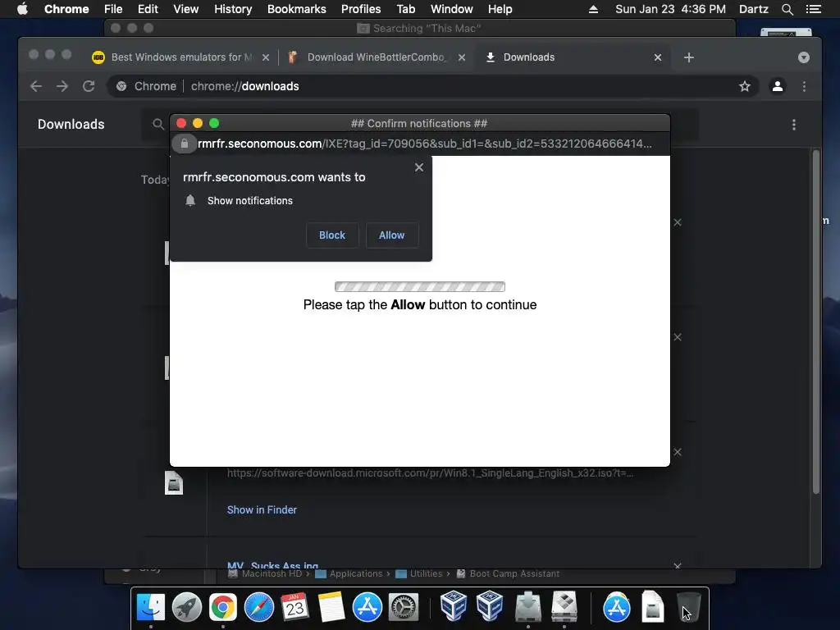Viewport: 840px width, 630px height.
Task: Open the Trash in the dock
Action: [x=688, y=608]
